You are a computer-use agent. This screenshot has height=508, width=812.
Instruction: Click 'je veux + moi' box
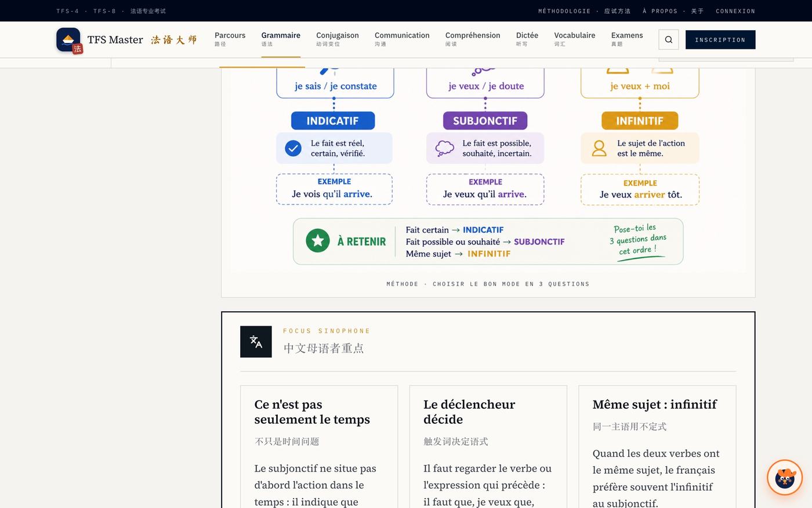pos(640,83)
